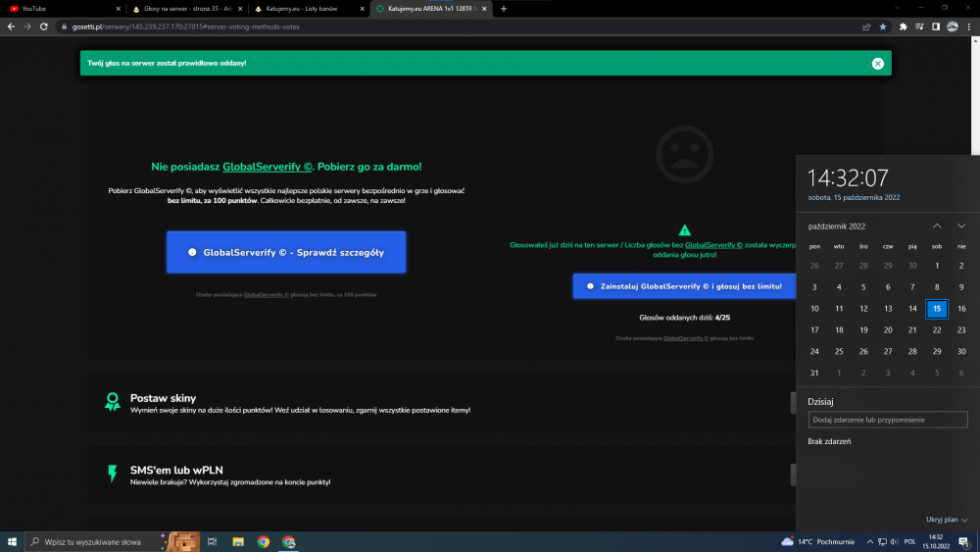This screenshot has width=980, height=552.
Task: Click the share page icon in address bar
Action: (x=866, y=26)
